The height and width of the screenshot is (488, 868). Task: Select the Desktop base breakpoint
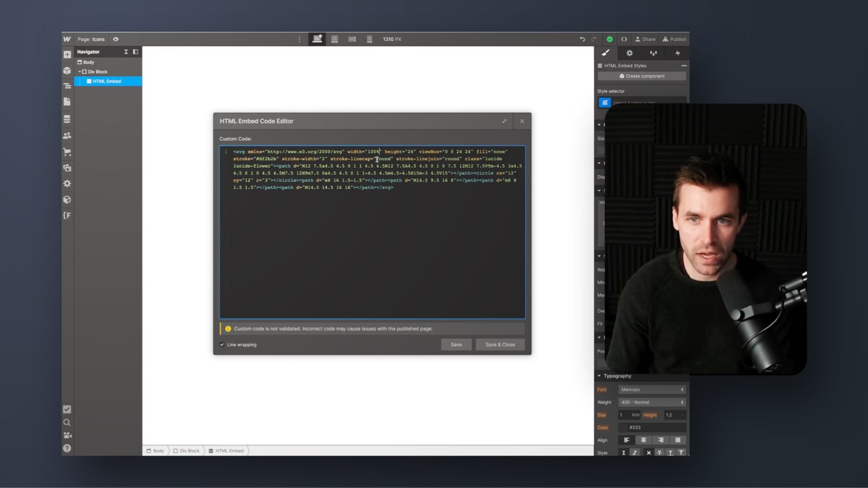click(x=317, y=39)
